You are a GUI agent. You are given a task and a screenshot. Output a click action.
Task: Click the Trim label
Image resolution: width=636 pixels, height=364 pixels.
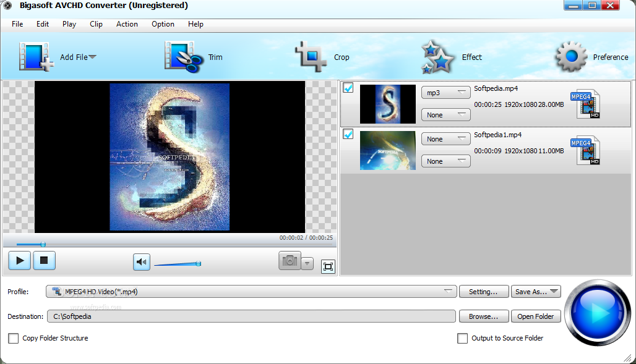coord(215,57)
